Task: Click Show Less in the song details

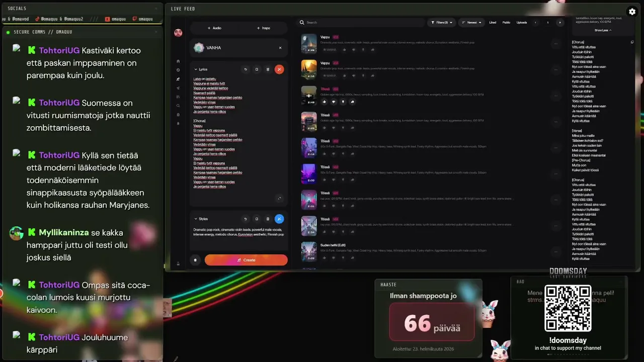Action: [603, 30]
